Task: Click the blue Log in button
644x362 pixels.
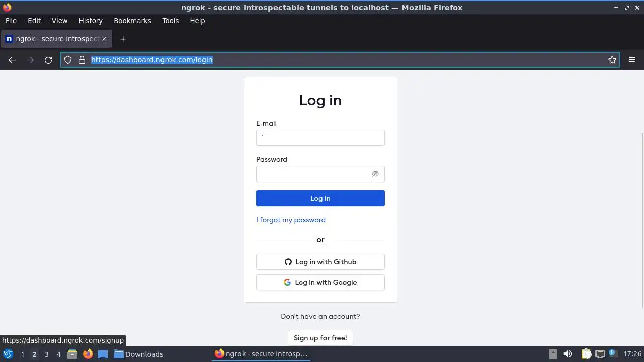Action: (320, 198)
